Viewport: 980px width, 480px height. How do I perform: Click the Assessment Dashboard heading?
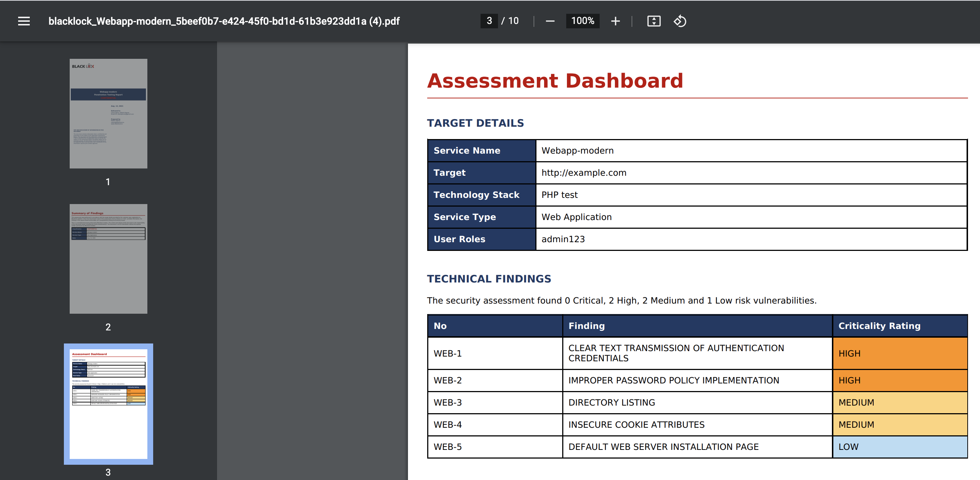point(555,81)
